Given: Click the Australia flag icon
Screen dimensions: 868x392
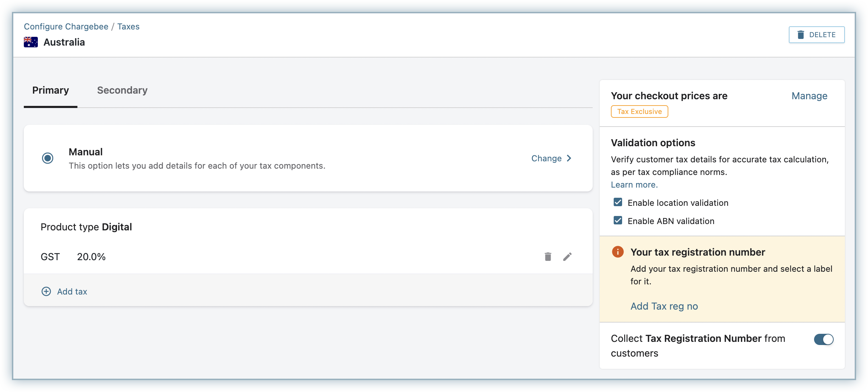Looking at the screenshot, I should 31,42.
